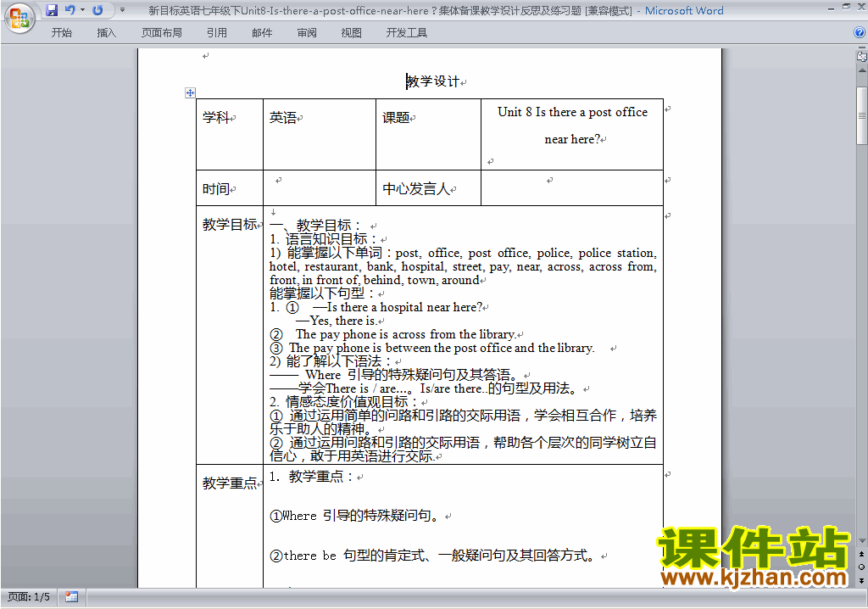Click the 教学目标 row header cell

click(229, 335)
